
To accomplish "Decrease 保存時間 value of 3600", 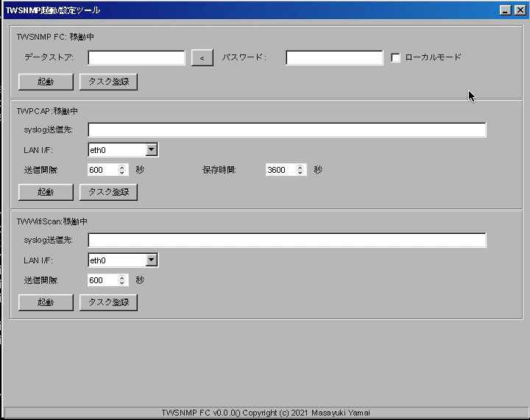I will click(x=300, y=173).
